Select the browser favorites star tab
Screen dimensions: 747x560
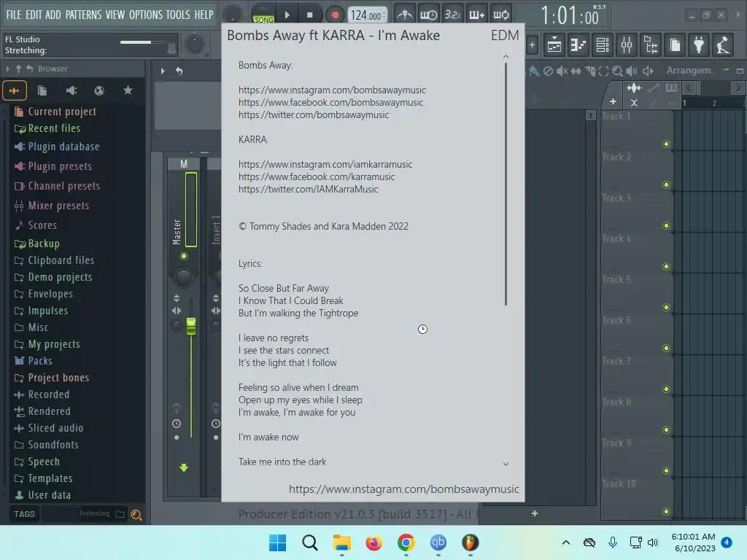click(128, 90)
